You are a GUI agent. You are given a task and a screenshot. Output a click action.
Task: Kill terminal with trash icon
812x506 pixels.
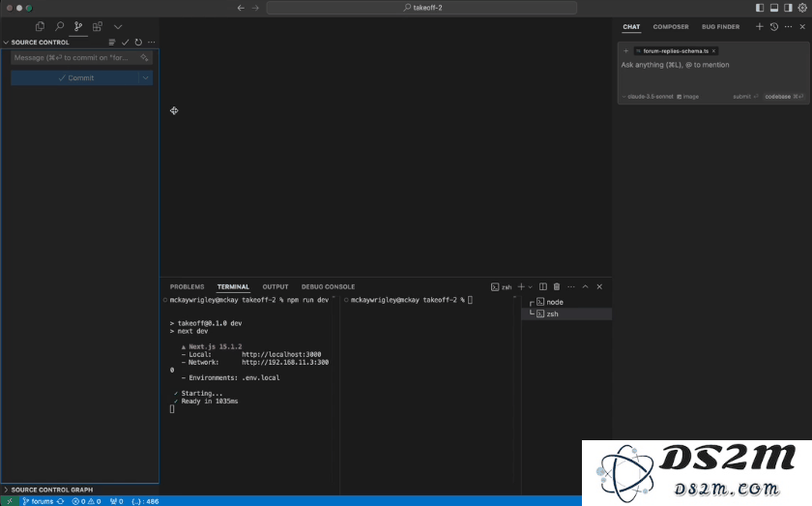pyautogui.click(x=557, y=286)
